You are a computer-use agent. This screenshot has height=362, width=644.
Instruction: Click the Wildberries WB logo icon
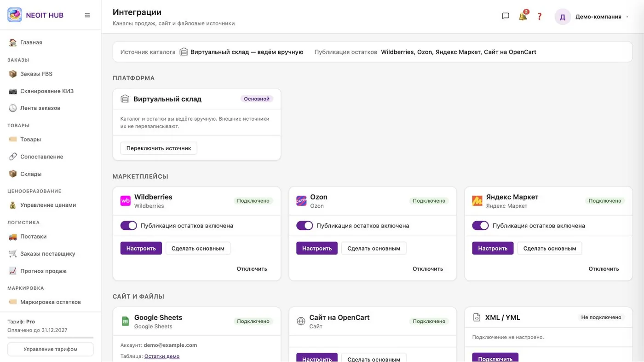126,201
